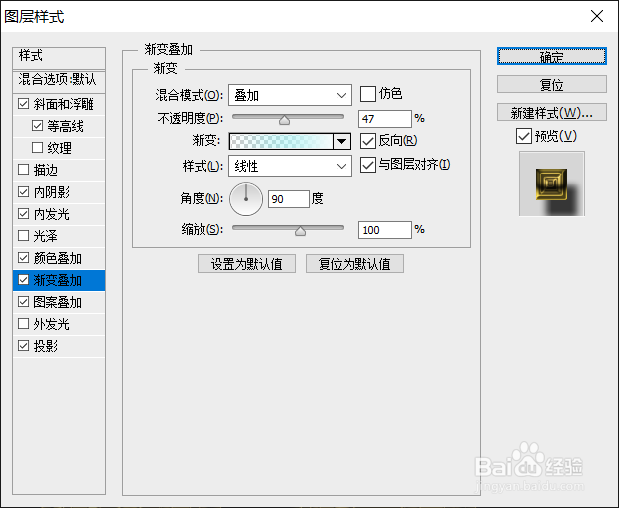This screenshot has width=619, height=508.
Task: Focus the angle value field 90
Action: [289, 199]
